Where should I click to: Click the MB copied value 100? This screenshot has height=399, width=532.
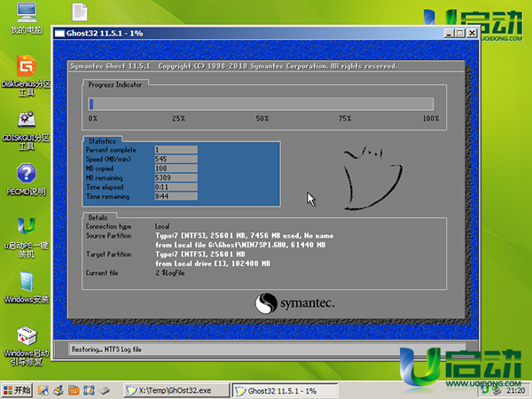176,168
